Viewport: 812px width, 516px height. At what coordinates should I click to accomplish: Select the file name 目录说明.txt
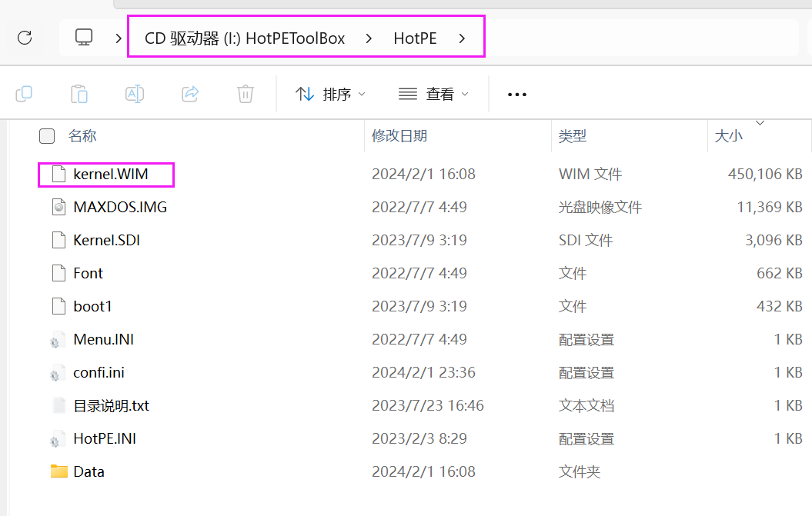112,406
